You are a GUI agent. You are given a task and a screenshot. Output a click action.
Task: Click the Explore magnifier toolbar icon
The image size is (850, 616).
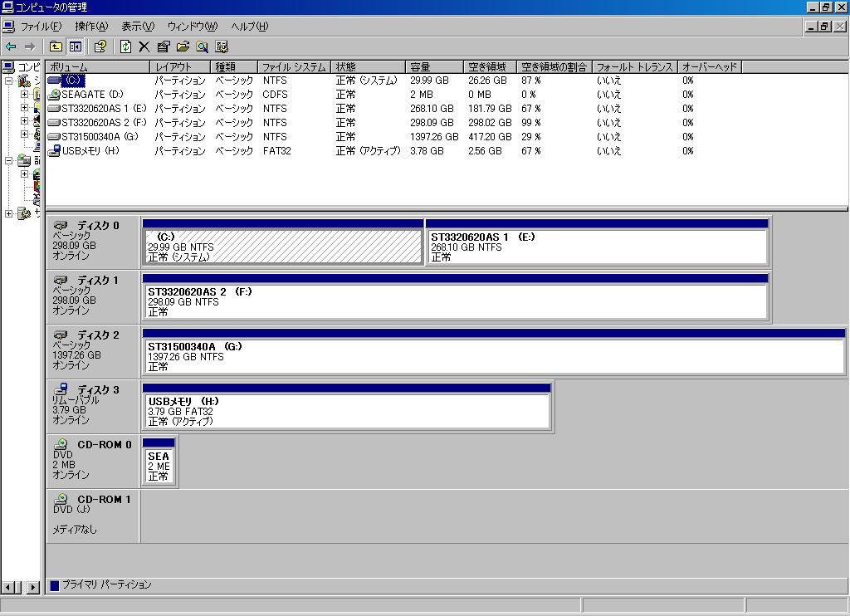[x=202, y=46]
